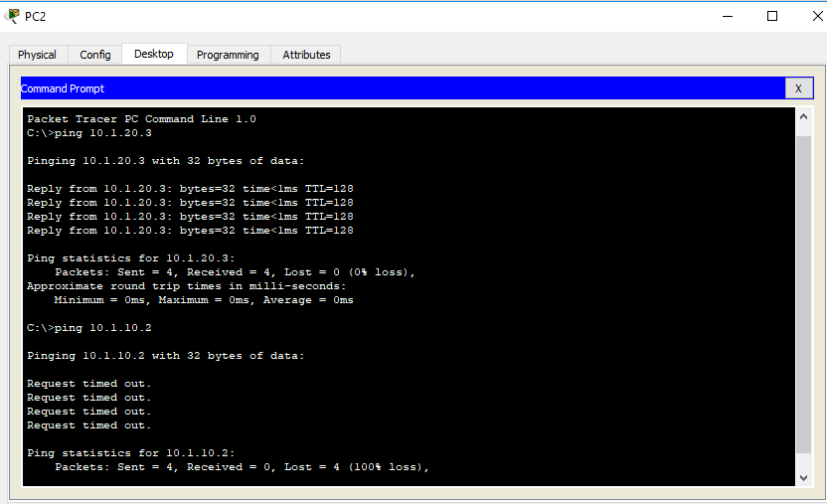
Task: Click the '100% loss' packets line
Action: [x=242, y=467]
